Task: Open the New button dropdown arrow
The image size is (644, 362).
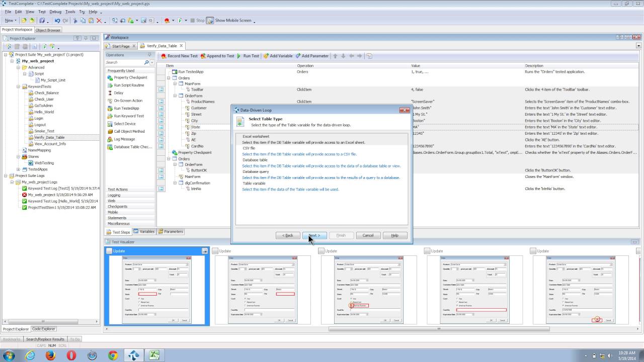Action: [x=16, y=21]
